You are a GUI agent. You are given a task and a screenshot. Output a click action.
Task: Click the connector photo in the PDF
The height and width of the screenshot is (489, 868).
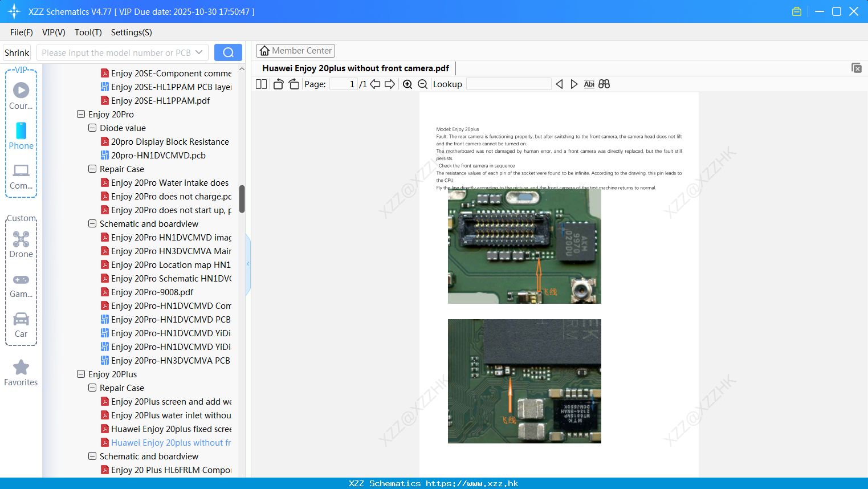pos(524,247)
